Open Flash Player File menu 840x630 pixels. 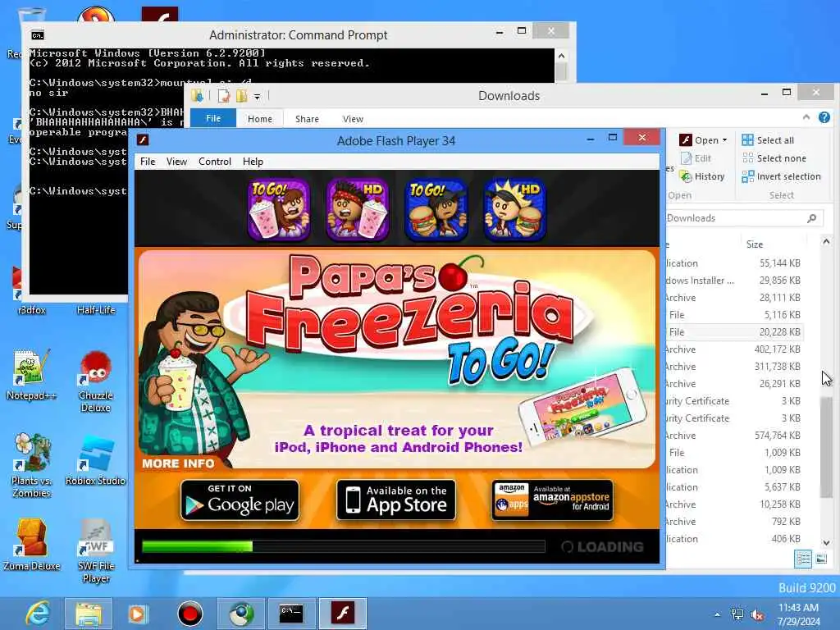[148, 162]
